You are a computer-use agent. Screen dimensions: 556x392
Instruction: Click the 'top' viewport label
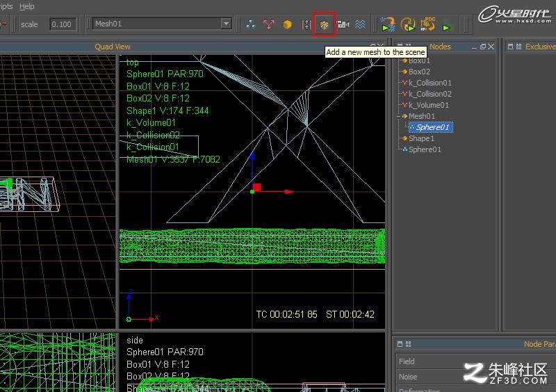coord(132,63)
